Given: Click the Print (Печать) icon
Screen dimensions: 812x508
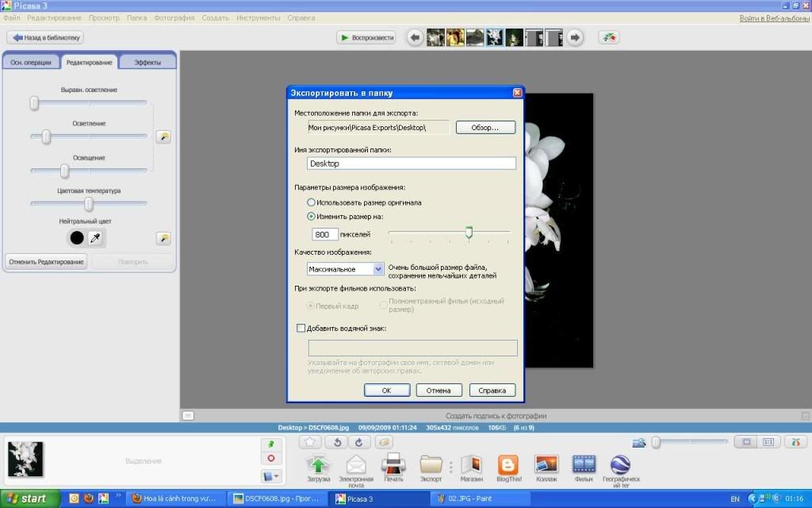Looking at the screenshot, I should 393,464.
